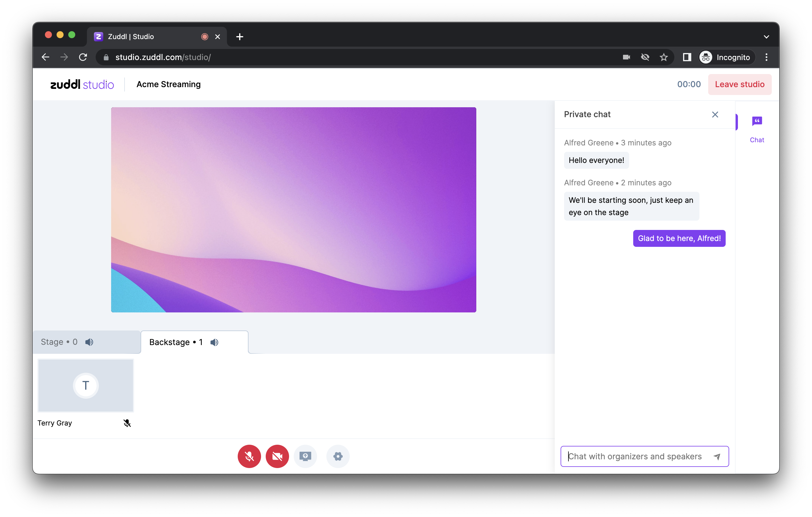
Task: Toggle the Stage audio speaker icon
Action: coord(89,342)
